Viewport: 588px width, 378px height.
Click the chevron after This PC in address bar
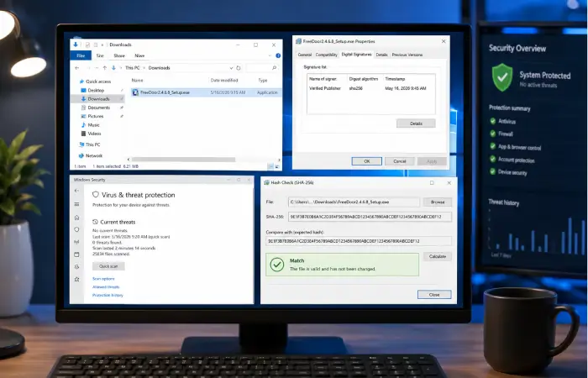pyautogui.click(x=144, y=68)
